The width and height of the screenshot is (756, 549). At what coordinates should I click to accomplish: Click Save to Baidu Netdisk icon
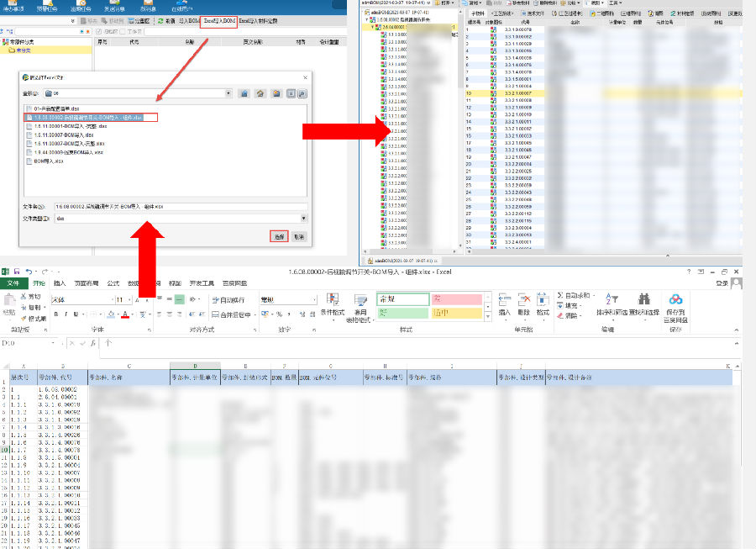coord(675,300)
